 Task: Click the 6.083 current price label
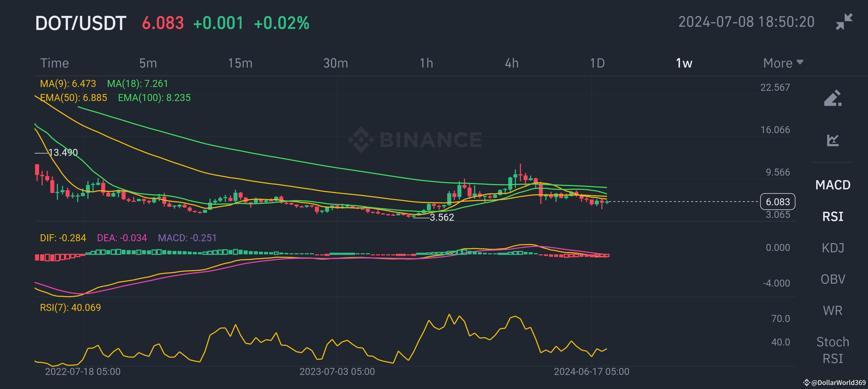tap(777, 202)
